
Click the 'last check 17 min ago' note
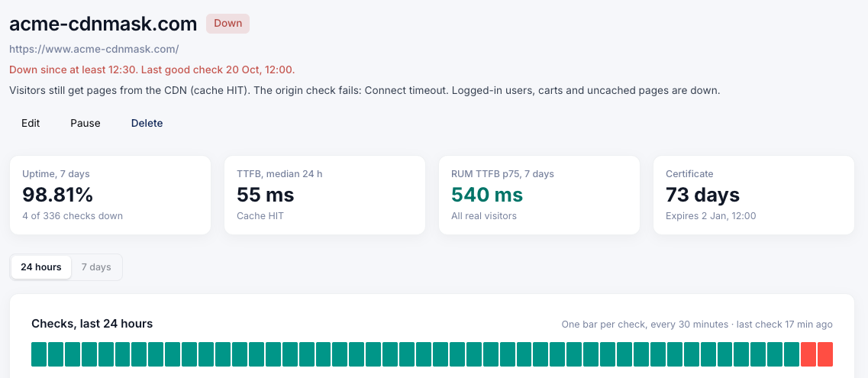pos(783,325)
